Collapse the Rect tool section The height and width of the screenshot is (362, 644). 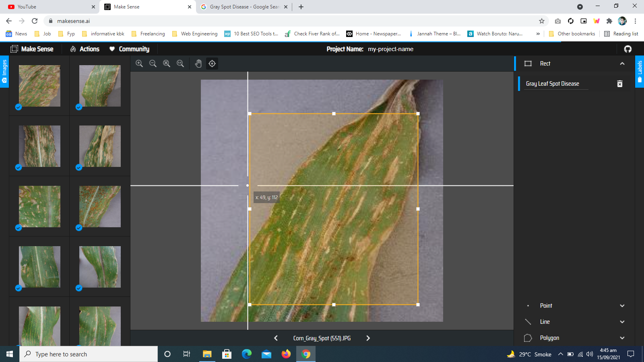coord(622,64)
